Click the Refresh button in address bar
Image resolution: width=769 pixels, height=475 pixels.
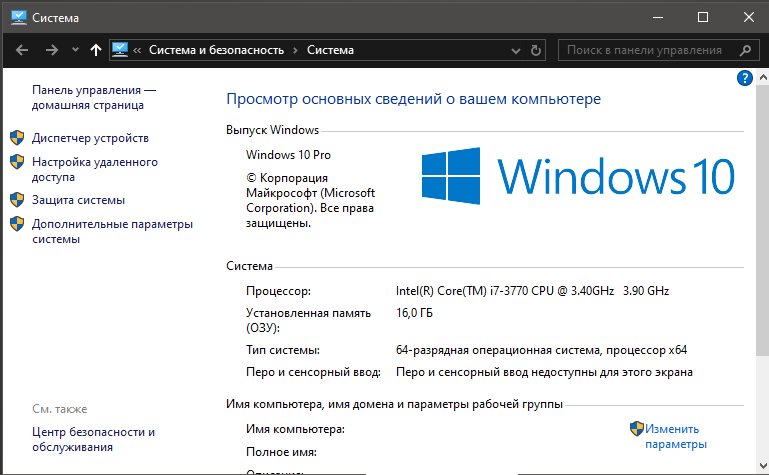pyautogui.click(x=536, y=50)
